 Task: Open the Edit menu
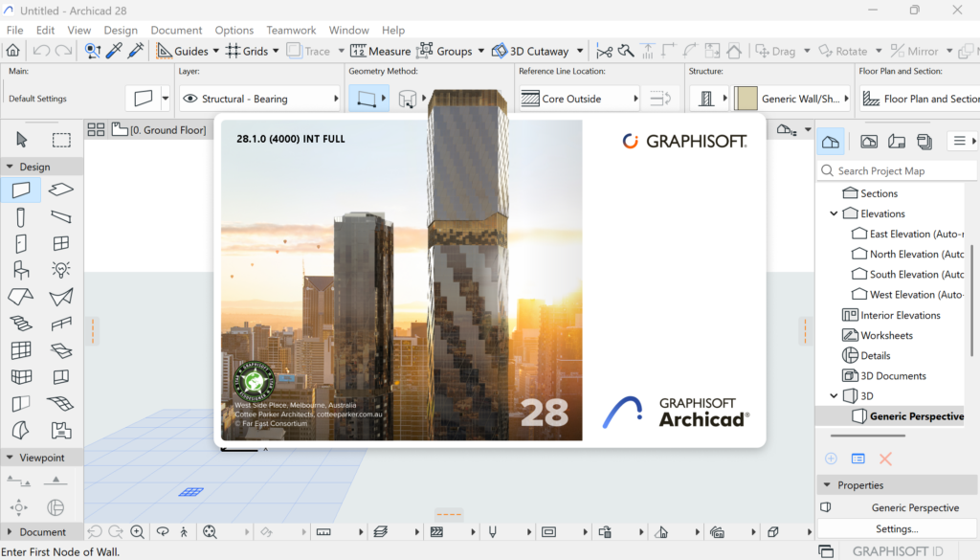point(45,30)
